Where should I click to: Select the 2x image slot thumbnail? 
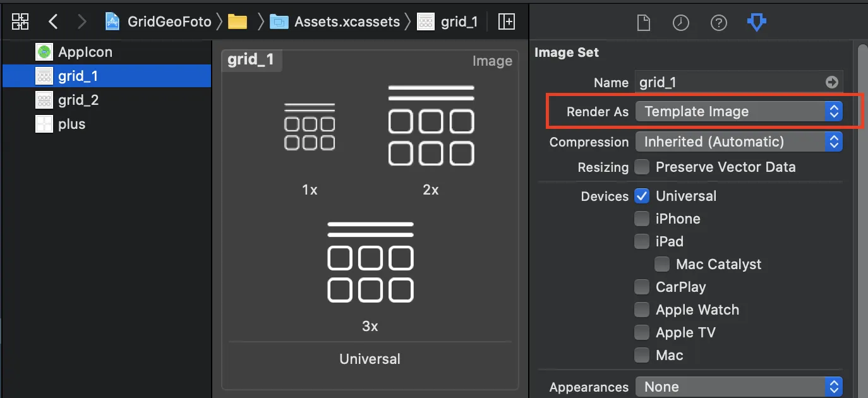click(x=431, y=125)
